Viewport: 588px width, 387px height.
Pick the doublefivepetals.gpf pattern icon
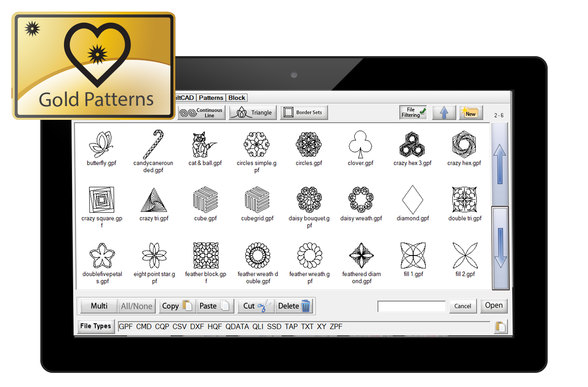click(102, 256)
